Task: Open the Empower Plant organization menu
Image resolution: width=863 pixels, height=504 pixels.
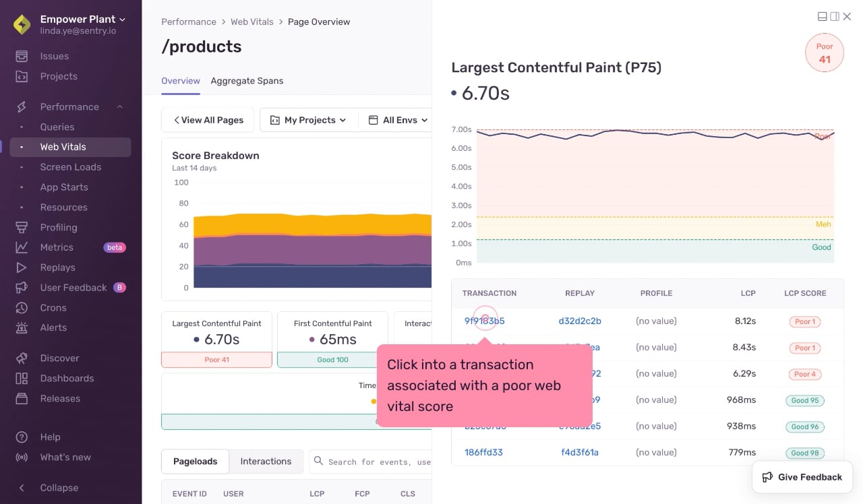Action: coord(83,20)
